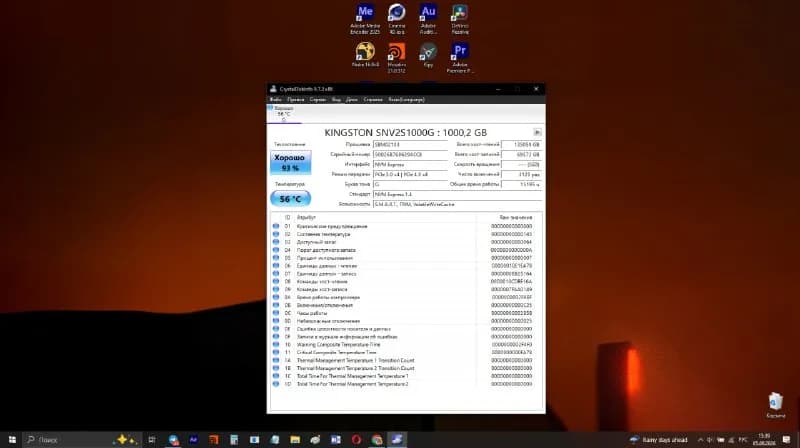Click the standard NVM Express 1.4 field
800x448 pixels.
point(457,194)
